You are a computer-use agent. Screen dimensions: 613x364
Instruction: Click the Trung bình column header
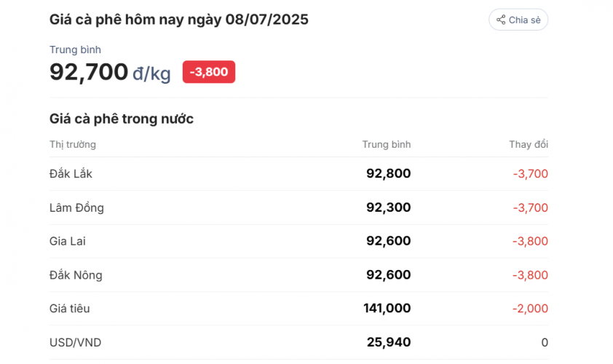pyautogui.click(x=387, y=144)
